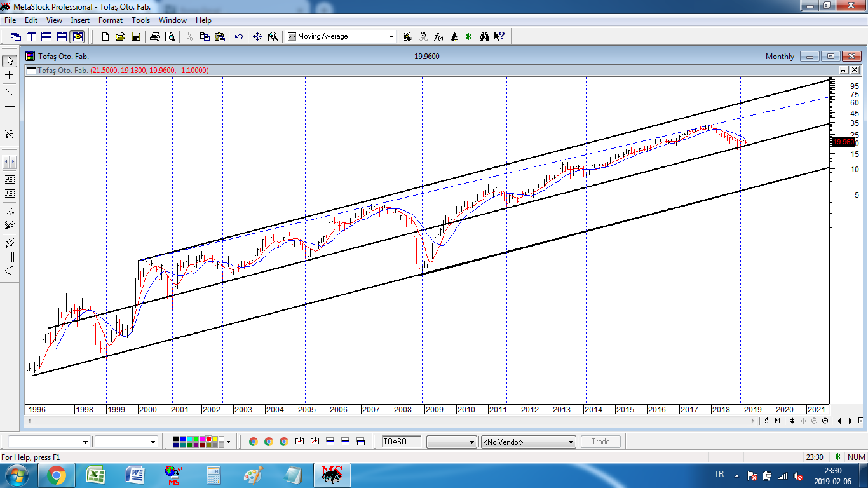Screen dimensions: 868x488
Task: Open Excel from the taskbar
Action: pos(96,475)
